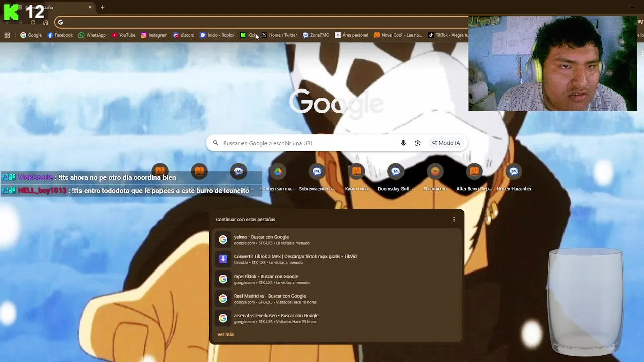644x362 pixels.
Task: Open Modo IA search mode
Action: tap(446, 143)
